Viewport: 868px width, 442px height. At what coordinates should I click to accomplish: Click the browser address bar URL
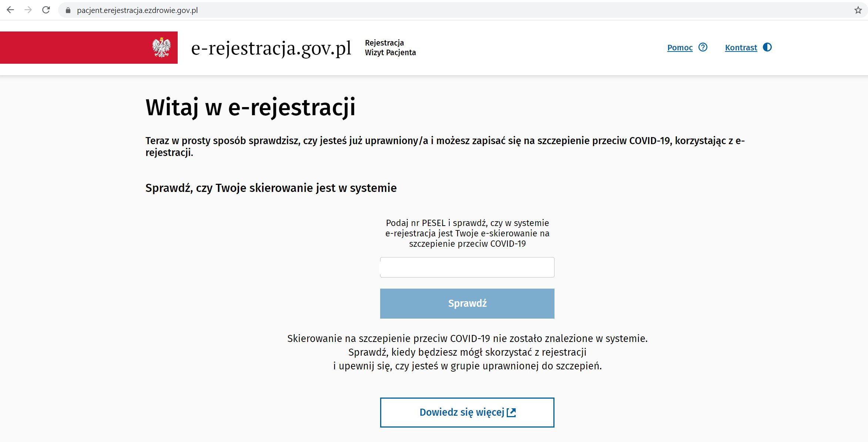coord(137,10)
